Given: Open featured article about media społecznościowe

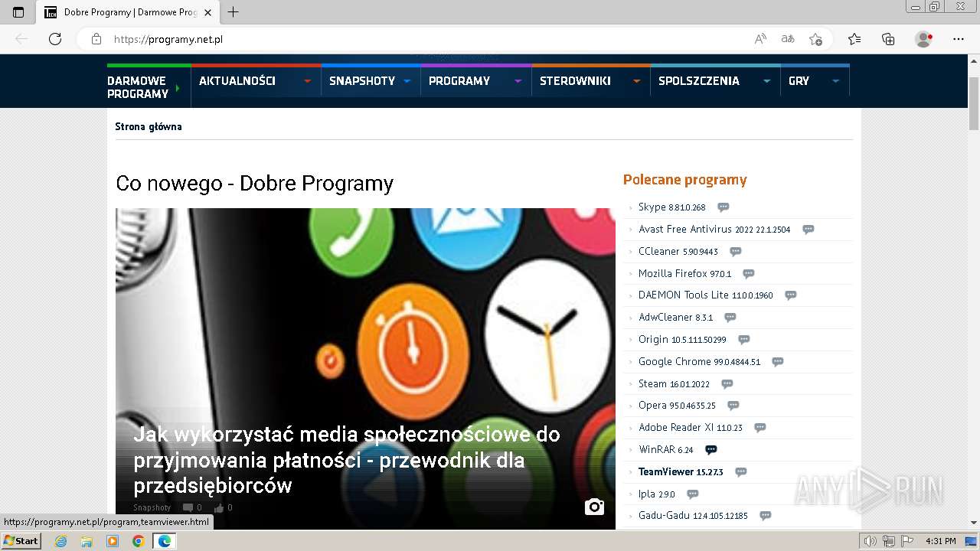Looking at the screenshot, I should click(x=347, y=460).
